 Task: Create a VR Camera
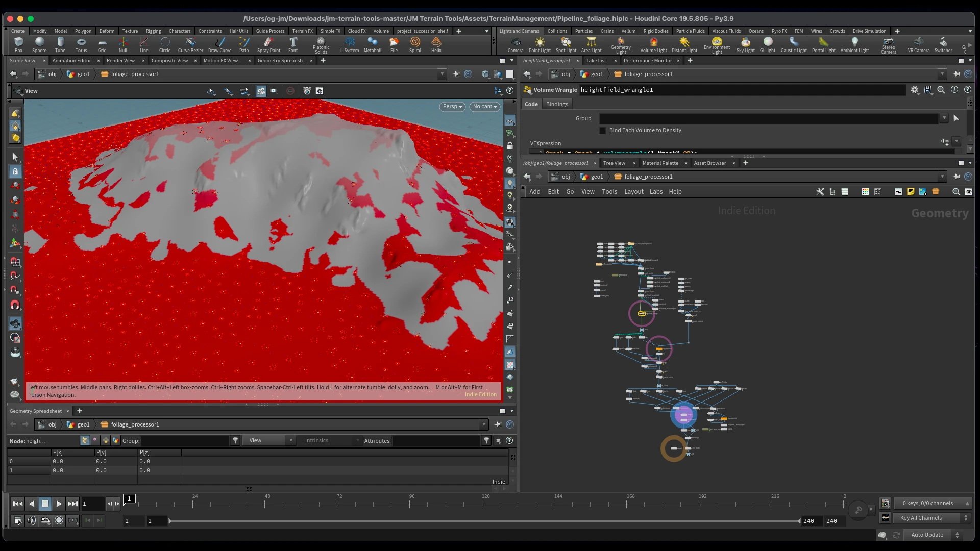(918, 45)
